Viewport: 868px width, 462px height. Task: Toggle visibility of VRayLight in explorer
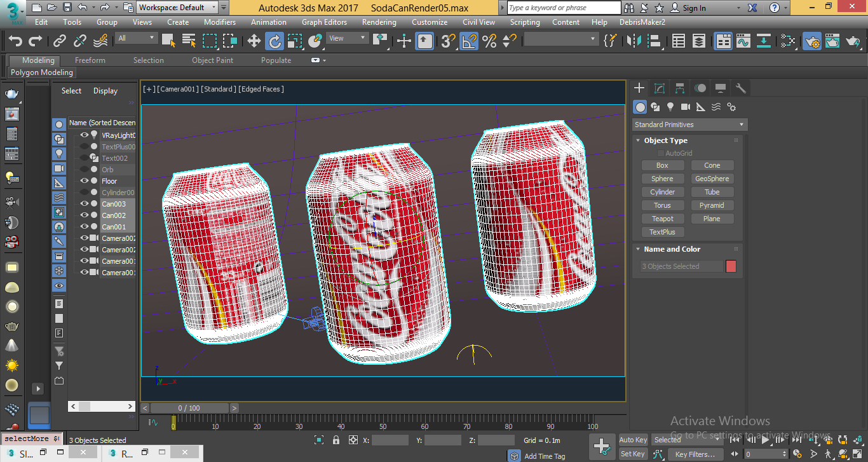click(x=85, y=135)
